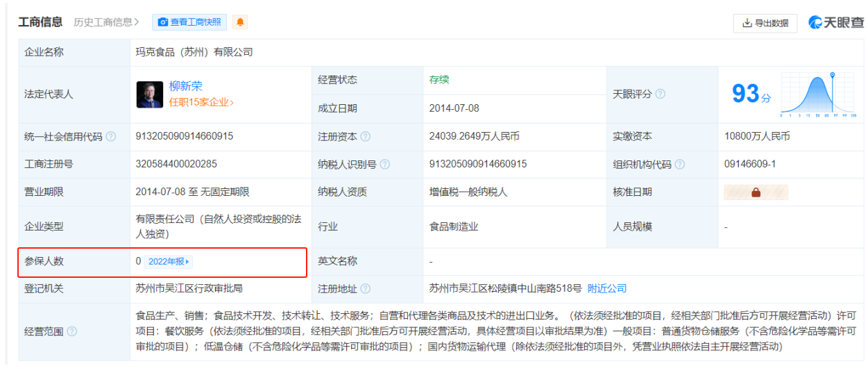The image size is (868, 373).
Task: Open 历史工商信息 link
Action: click(x=106, y=22)
